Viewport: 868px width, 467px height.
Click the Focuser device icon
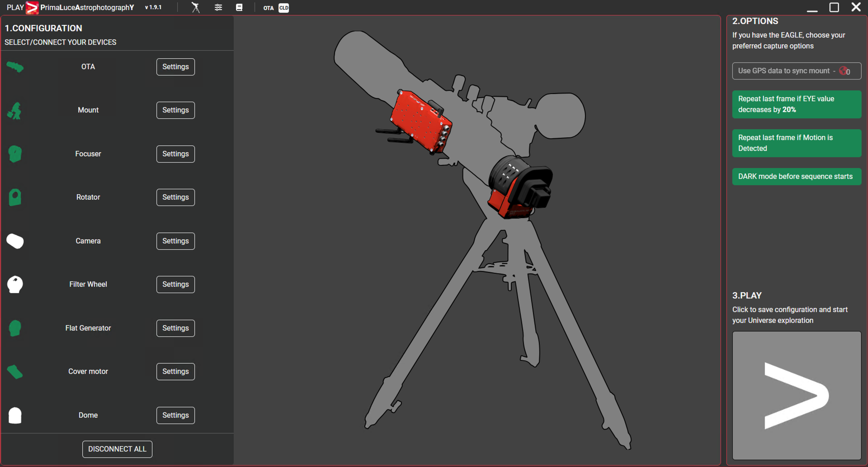pyautogui.click(x=15, y=154)
